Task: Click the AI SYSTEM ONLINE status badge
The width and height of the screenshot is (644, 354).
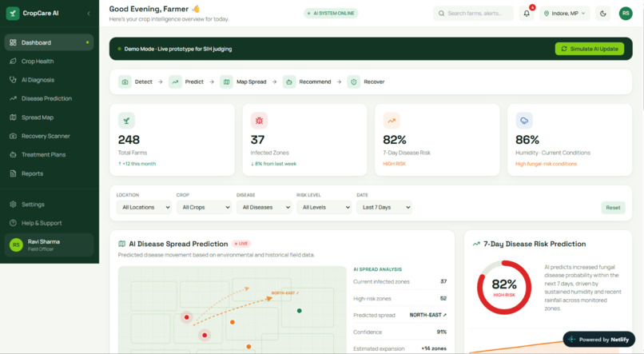Action: pos(331,13)
